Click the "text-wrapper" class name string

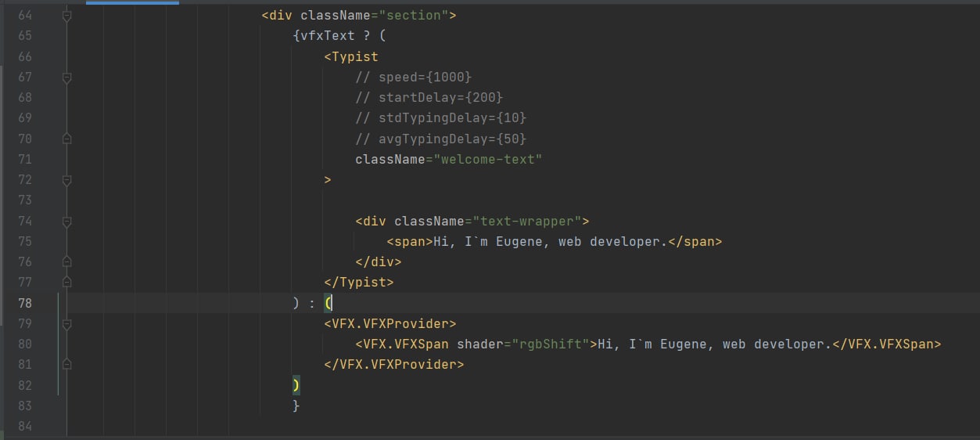click(531, 222)
